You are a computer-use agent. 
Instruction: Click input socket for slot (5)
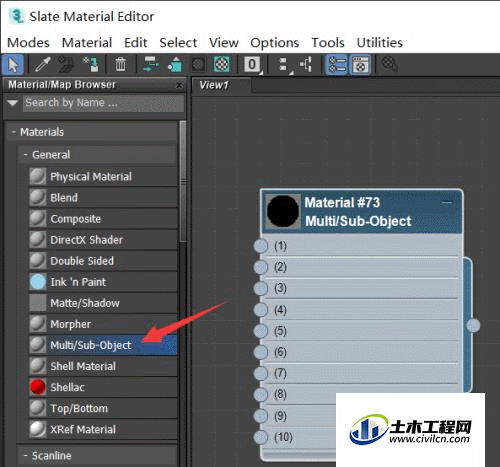[261, 331]
